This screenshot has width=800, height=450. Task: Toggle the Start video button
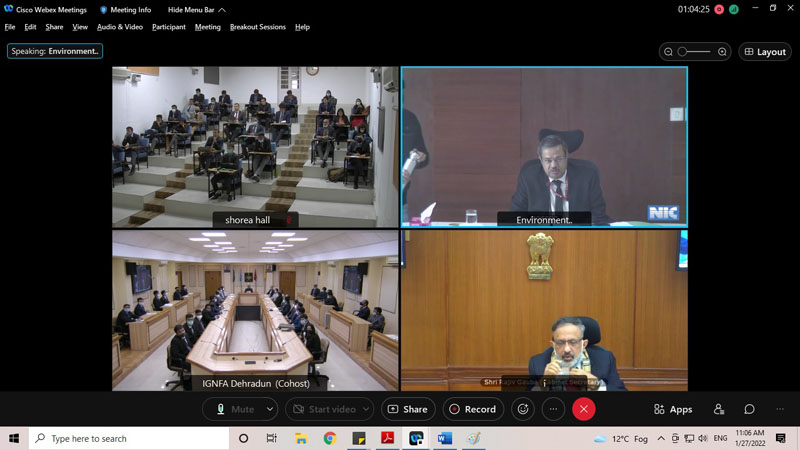click(x=322, y=409)
